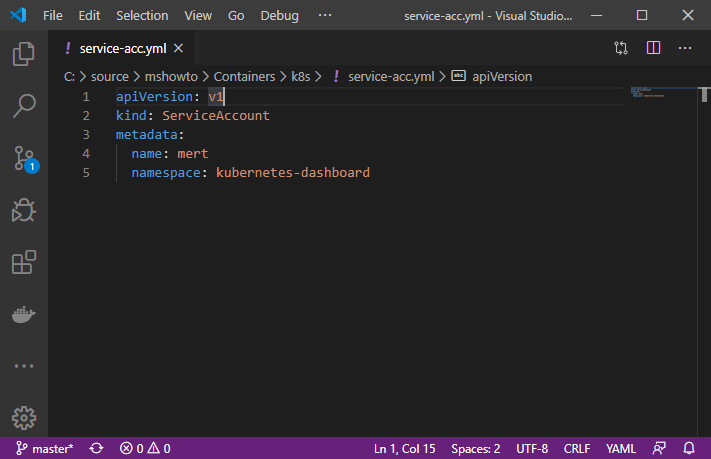711x459 pixels.
Task: Open notifications bell icon
Action: pos(689,449)
